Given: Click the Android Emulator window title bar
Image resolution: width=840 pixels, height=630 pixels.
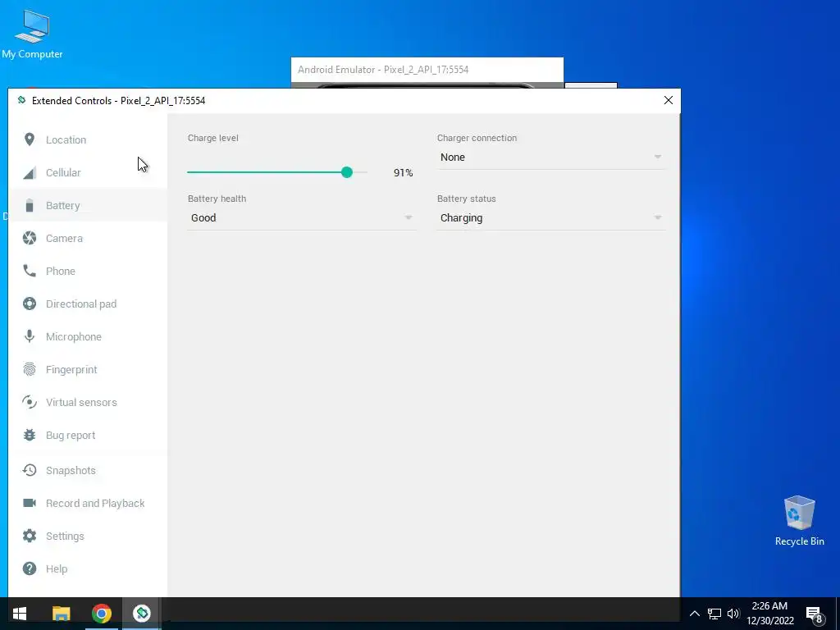Looking at the screenshot, I should (x=427, y=70).
